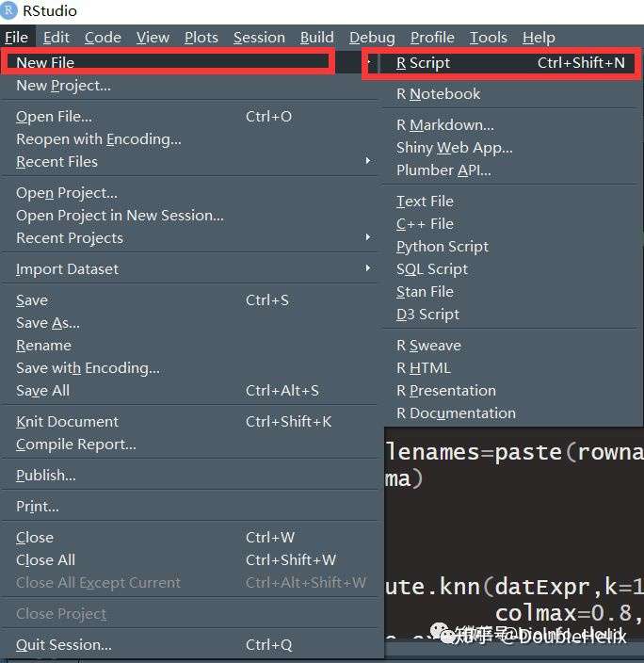Click the colmax=0.8 code line
This screenshot has height=663, width=644.
click(570, 613)
